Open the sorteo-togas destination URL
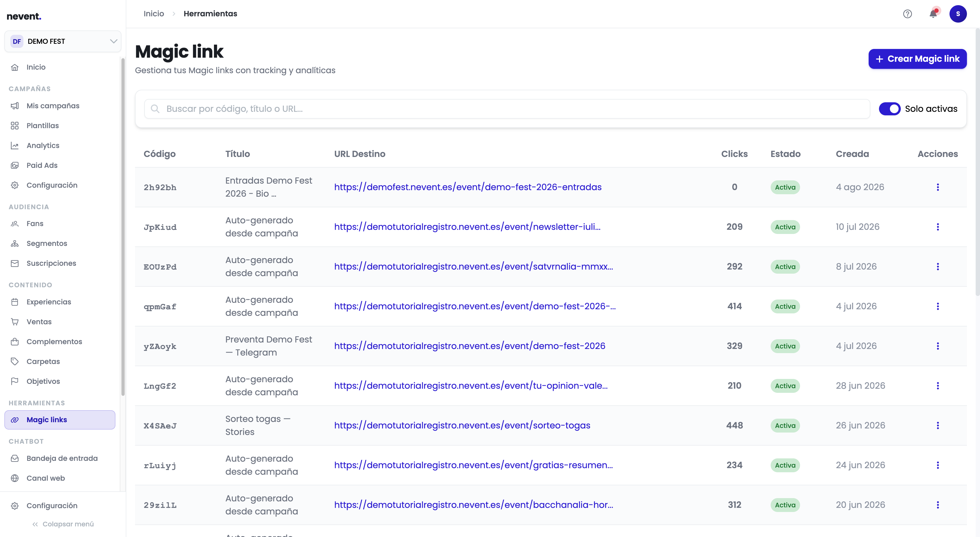980x537 pixels. tap(462, 425)
